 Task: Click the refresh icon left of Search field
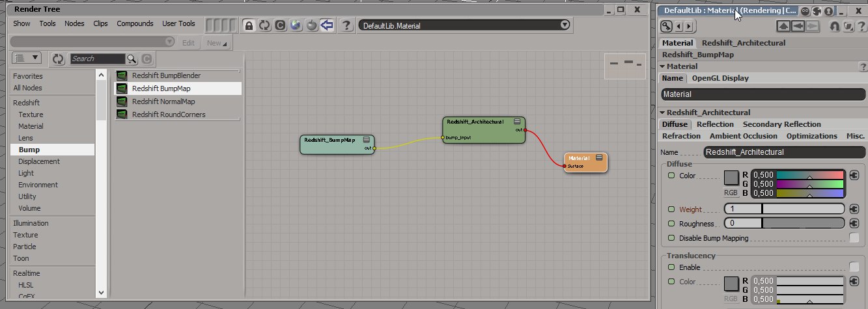click(58, 59)
